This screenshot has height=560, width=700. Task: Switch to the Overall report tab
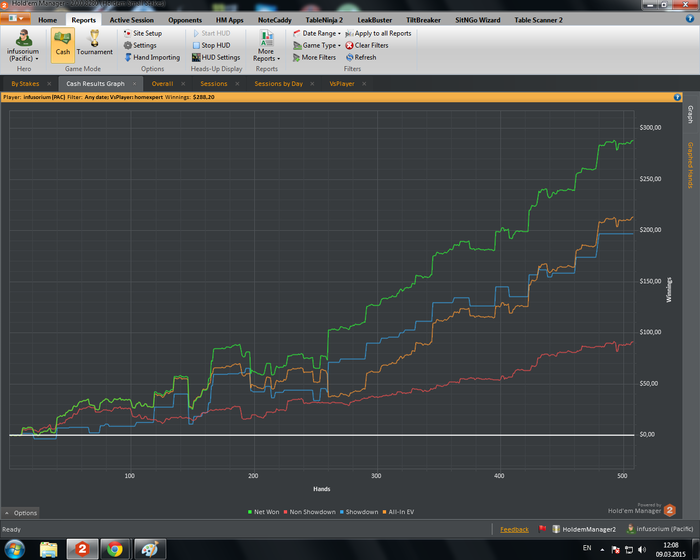162,84
